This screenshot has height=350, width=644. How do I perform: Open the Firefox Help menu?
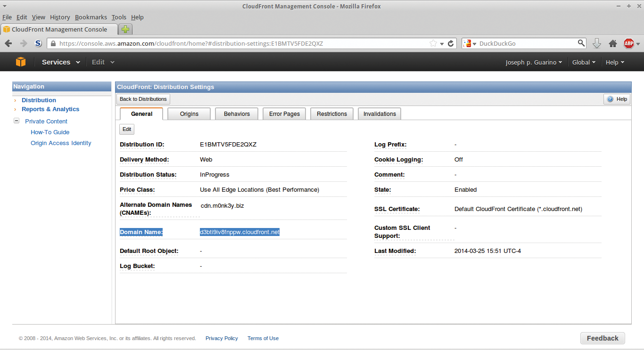[x=137, y=17]
